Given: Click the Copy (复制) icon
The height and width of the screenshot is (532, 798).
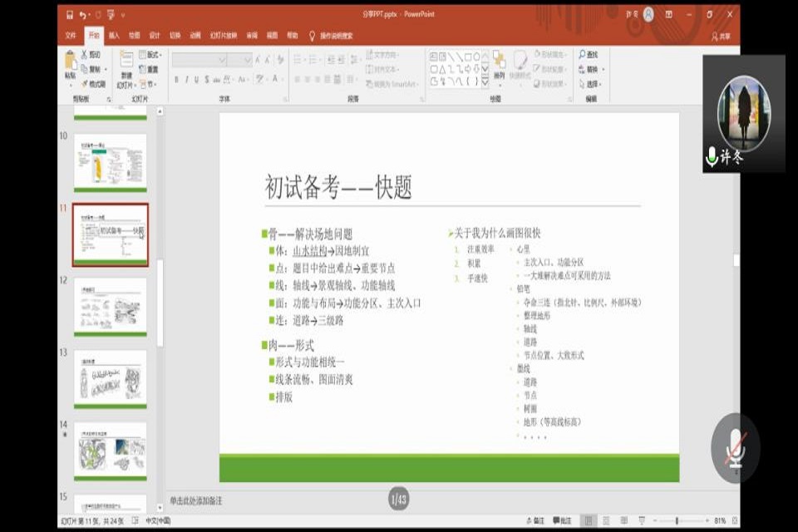Looking at the screenshot, I should [85, 69].
